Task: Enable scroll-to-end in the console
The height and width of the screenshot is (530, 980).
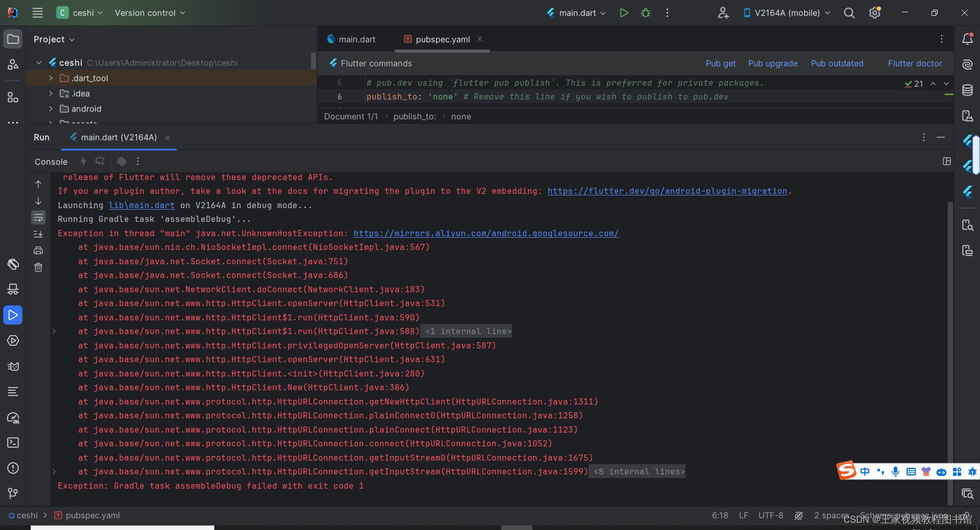Action: tap(38, 234)
